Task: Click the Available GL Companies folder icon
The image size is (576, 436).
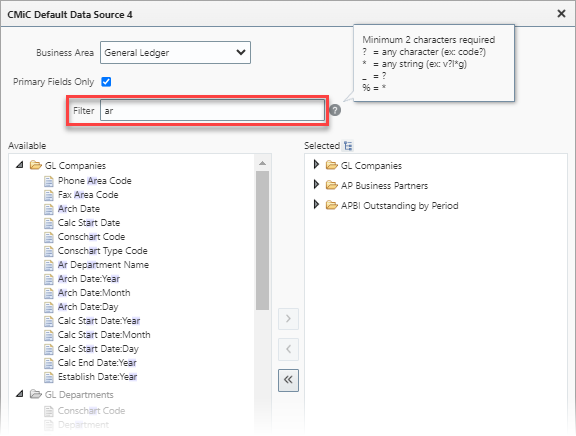Action: click(36, 165)
